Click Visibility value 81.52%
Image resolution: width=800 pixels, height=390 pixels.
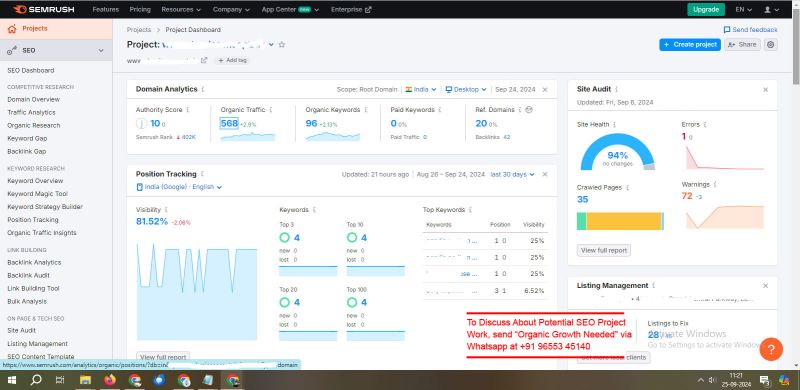click(152, 222)
